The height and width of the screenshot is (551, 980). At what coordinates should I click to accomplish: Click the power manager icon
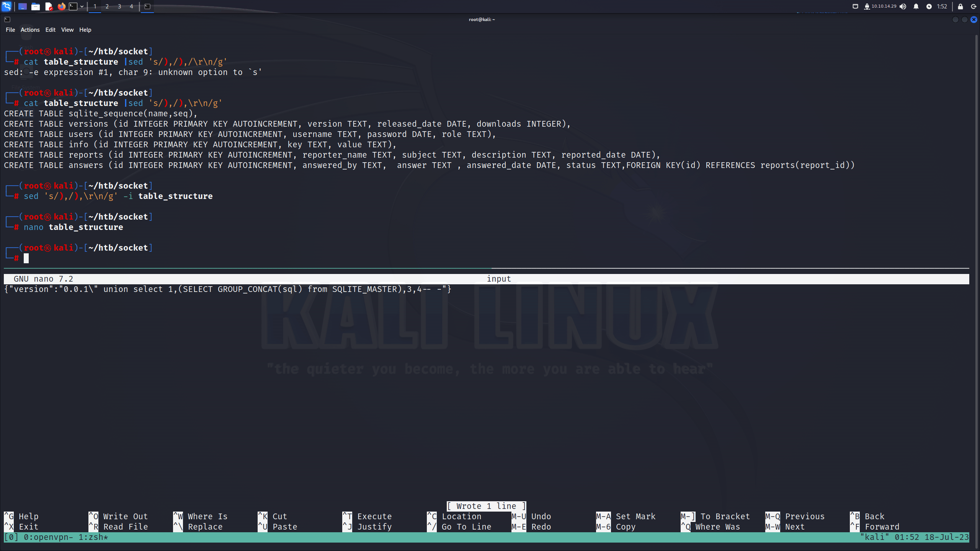tap(929, 6)
